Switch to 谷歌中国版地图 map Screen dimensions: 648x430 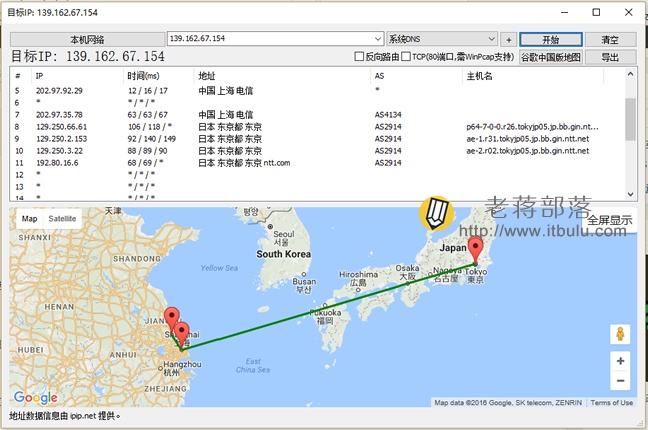coord(551,57)
